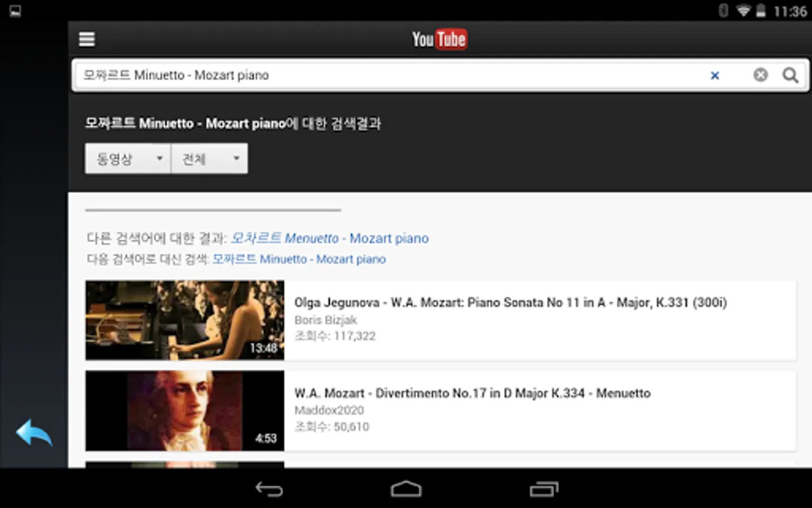Select the view count 50,610 text
The image size is (812, 508).
click(332, 427)
